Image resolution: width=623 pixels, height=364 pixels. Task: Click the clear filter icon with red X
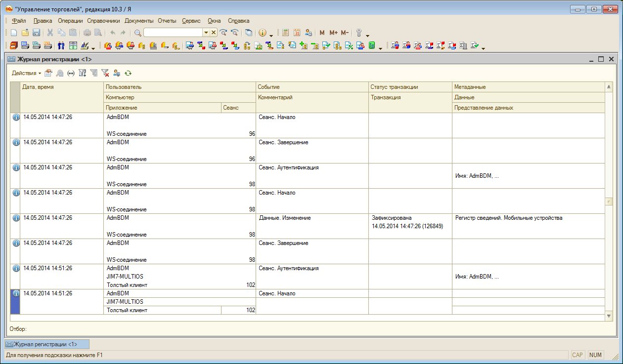[105, 73]
